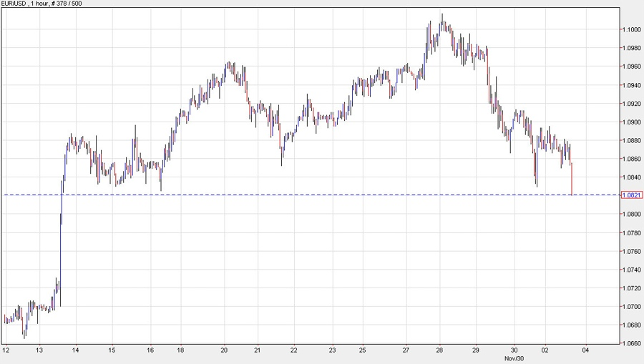The width and height of the screenshot is (644, 364).
Task: Click date label 20 on time axis
Action: pos(224,350)
